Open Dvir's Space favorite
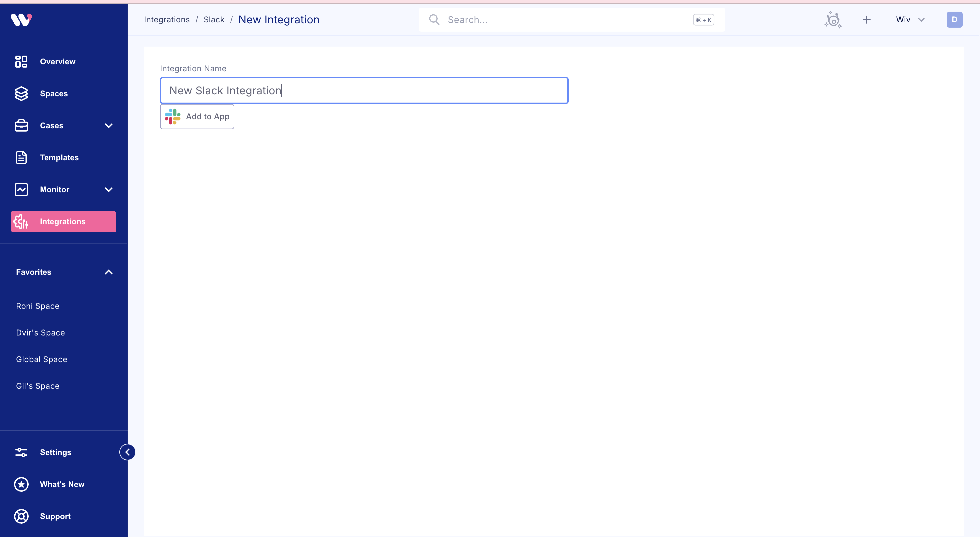This screenshot has width=980, height=537. coord(40,332)
